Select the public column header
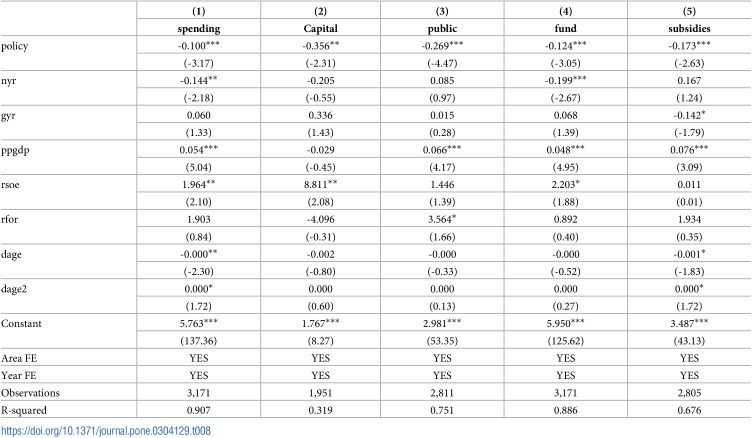Viewport: 752px width, 438px height. tap(442, 29)
